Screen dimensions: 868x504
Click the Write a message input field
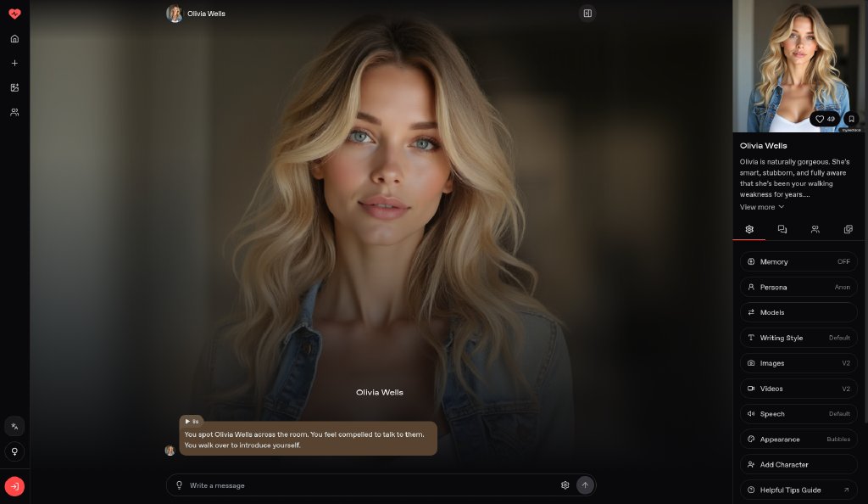pyautogui.click(x=371, y=485)
